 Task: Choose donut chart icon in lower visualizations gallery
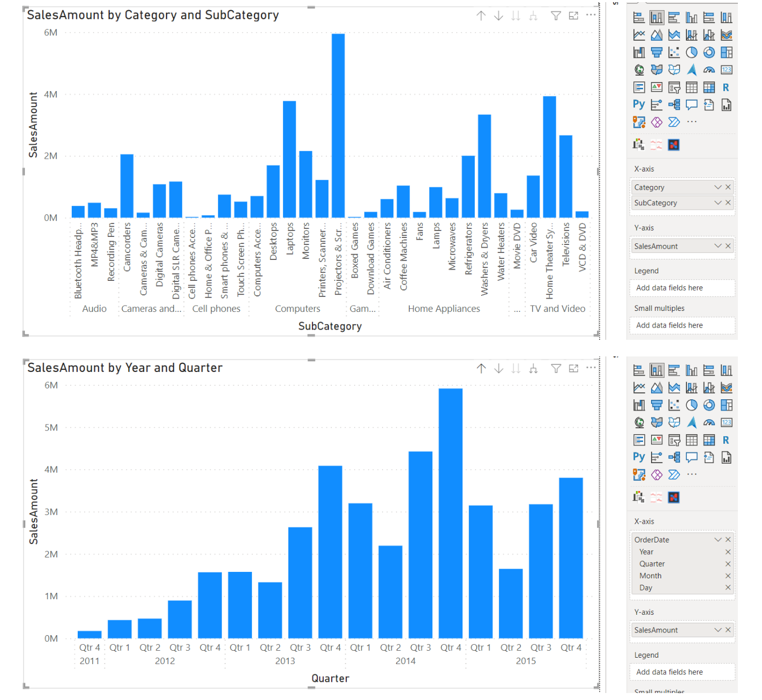pyautogui.click(x=709, y=405)
